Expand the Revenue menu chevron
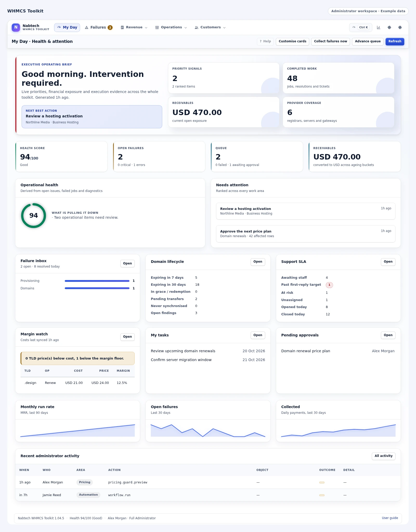Image resolution: width=416 pixels, height=532 pixels. 146,28
